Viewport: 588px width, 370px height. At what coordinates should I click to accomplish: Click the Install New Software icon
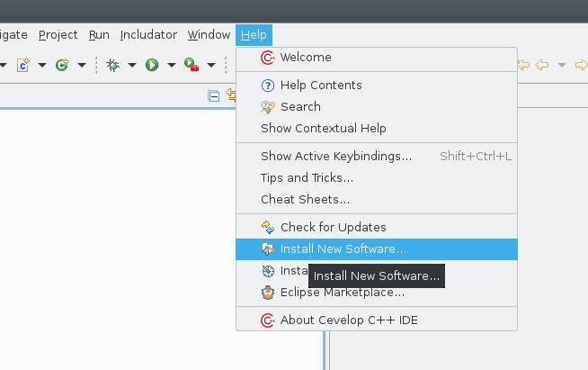pyautogui.click(x=268, y=249)
